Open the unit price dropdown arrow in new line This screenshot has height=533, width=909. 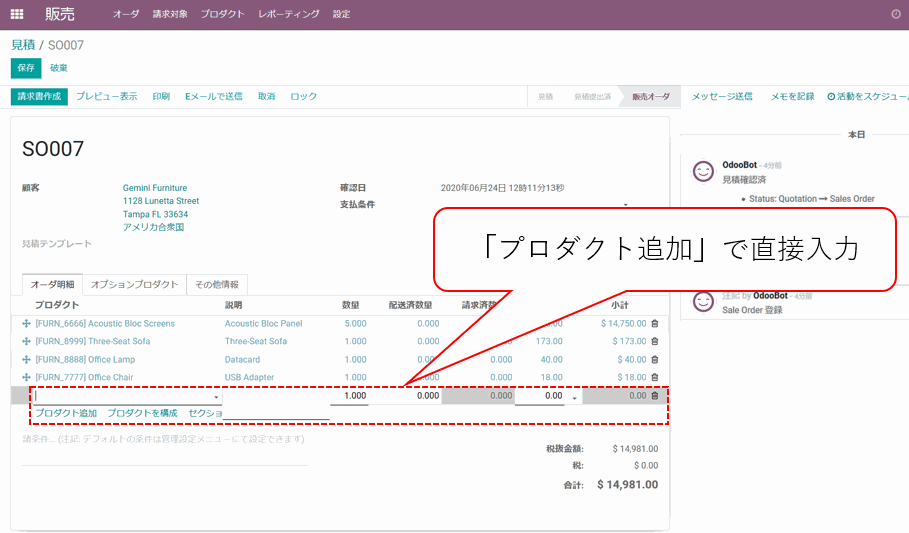pyautogui.click(x=574, y=397)
